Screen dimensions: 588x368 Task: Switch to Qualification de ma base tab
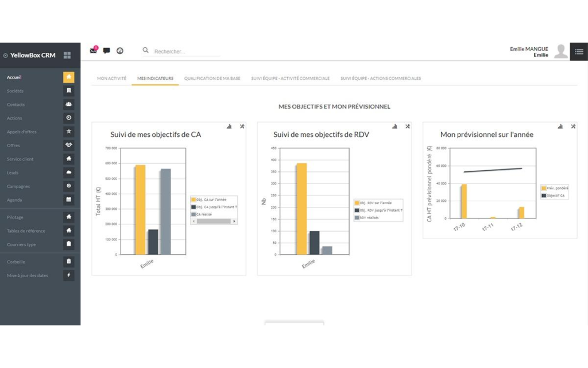click(212, 78)
